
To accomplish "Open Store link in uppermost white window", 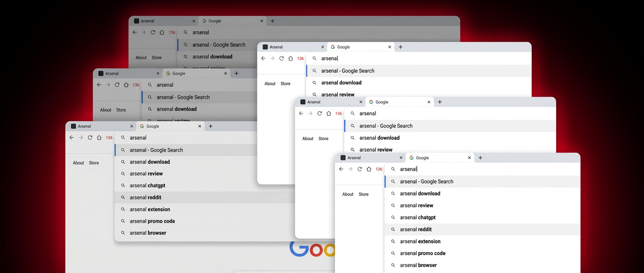I will pos(285,84).
